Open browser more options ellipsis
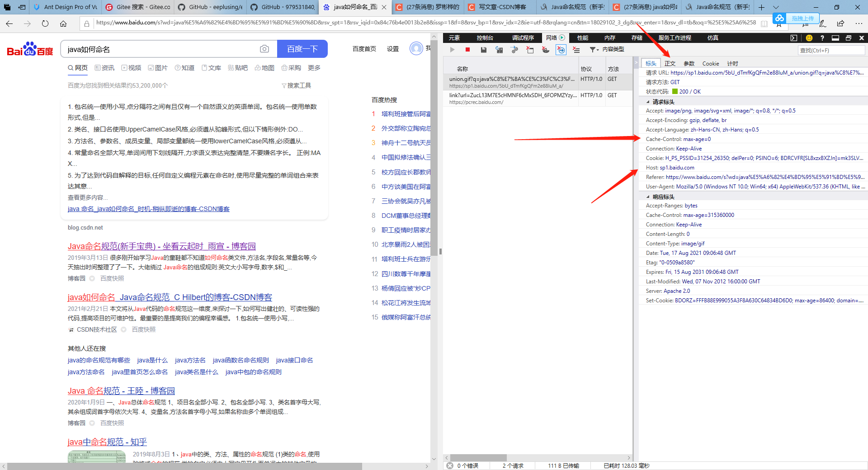Image resolution: width=868 pixels, height=470 pixels. pyautogui.click(x=859, y=23)
